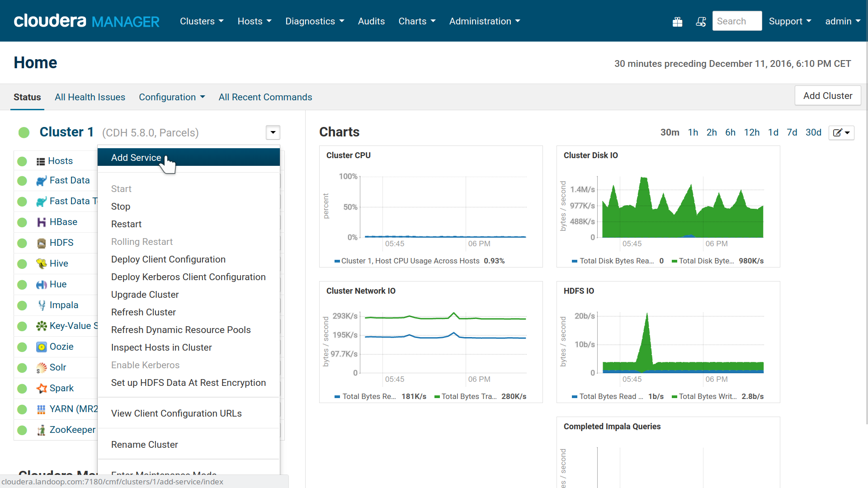Select Refresh Dynamic Resource Pools

click(189, 330)
